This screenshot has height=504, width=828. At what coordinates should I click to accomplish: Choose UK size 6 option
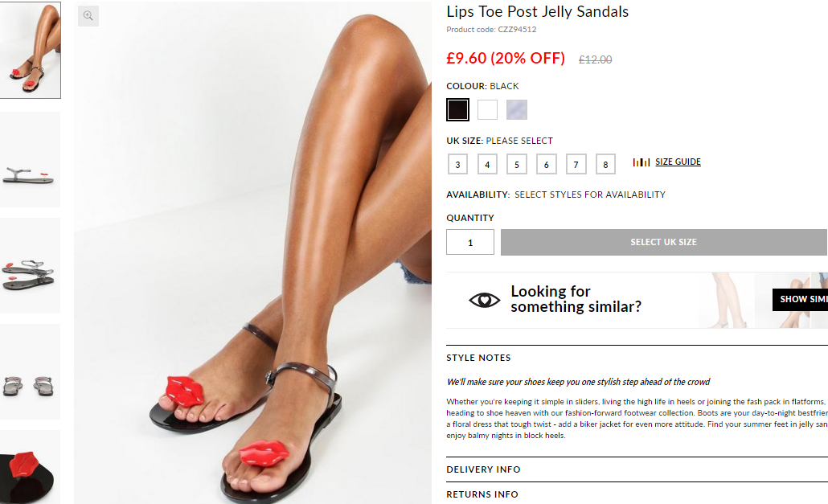click(x=546, y=165)
